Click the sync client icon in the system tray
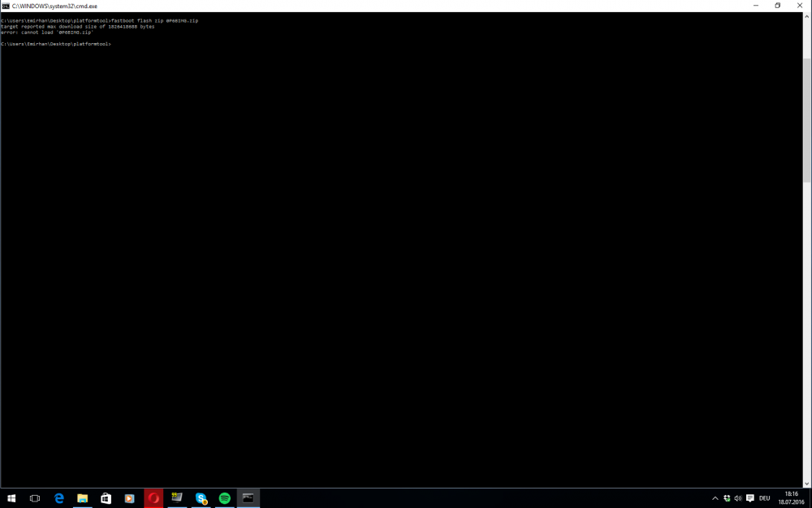The width and height of the screenshot is (812, 508). (725, 497)
